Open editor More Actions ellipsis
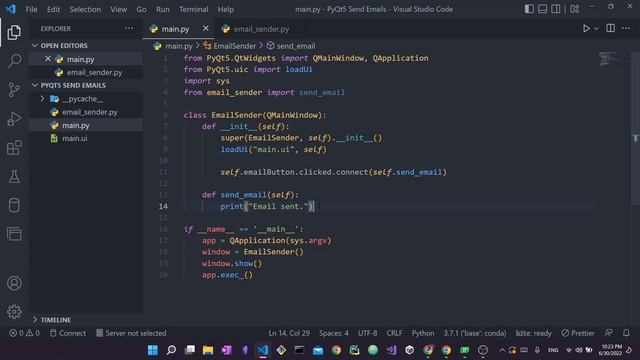 (626, 28)
